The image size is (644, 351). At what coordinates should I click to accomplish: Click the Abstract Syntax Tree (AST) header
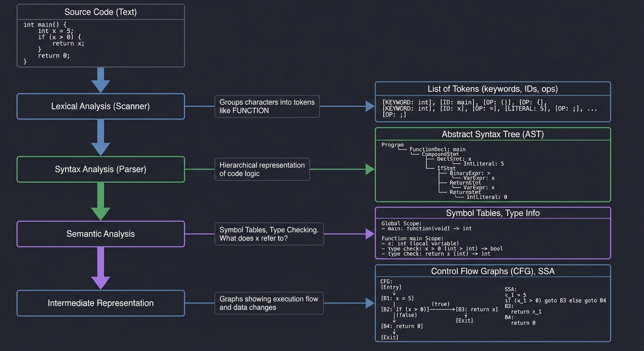click(493, 134)
